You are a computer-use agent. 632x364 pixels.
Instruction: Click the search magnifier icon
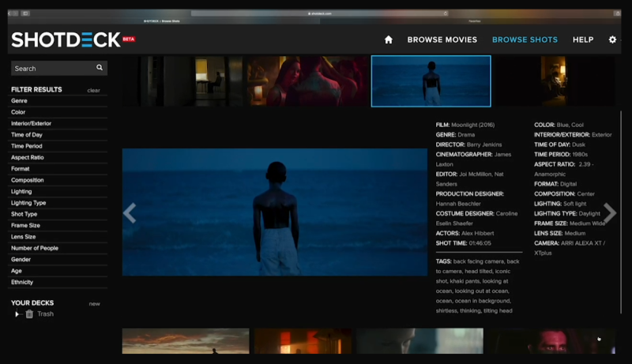(x=100, y=68)
